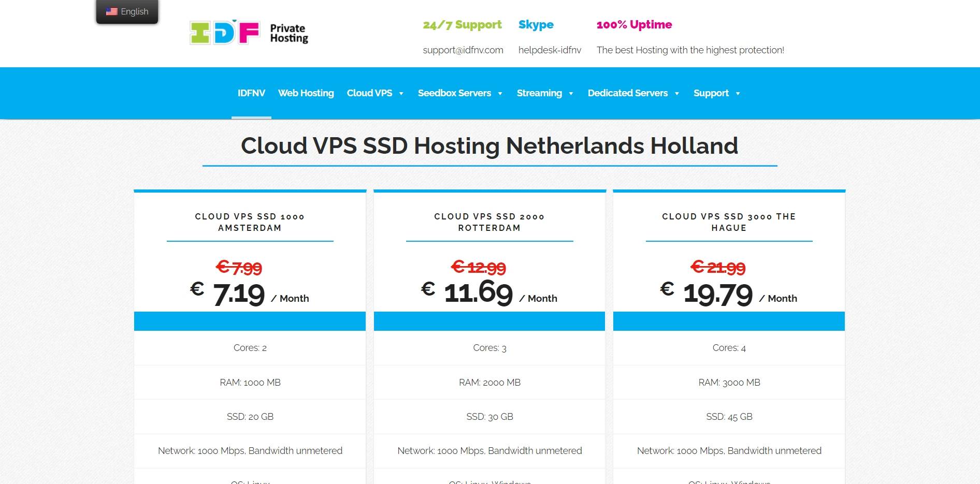Click the US flag icon
This screenshot has width=980, height=484.
pos(111,11)
